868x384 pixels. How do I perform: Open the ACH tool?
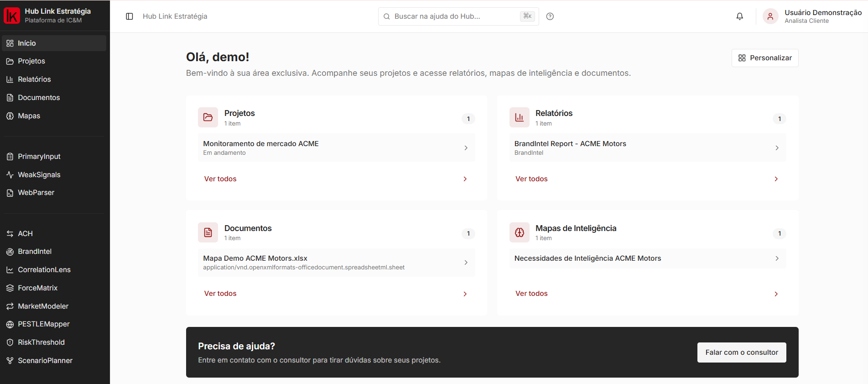(x=54, y=234)
